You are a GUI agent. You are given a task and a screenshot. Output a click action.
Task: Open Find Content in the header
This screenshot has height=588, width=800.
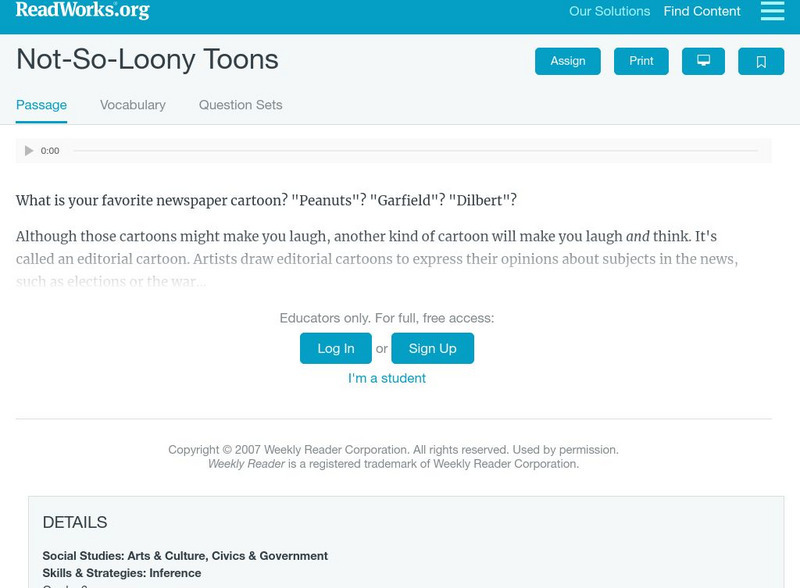tap(702, 12)
